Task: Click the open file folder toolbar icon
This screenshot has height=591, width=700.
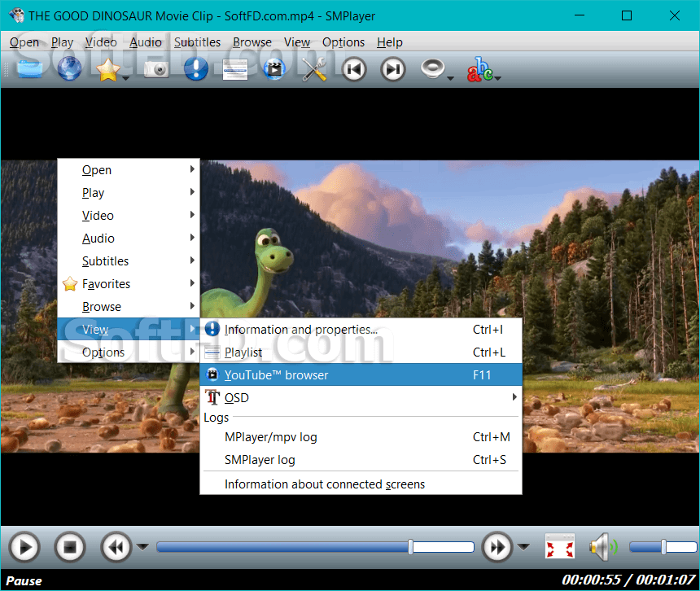Action: 30,69
